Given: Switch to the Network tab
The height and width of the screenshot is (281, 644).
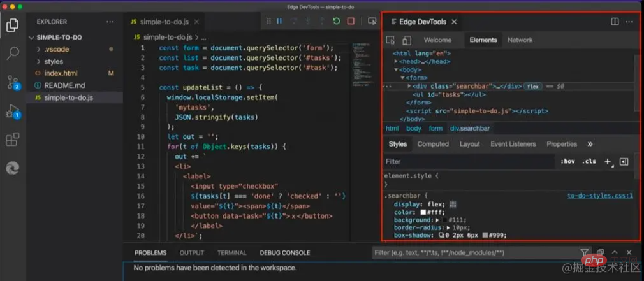Looking at the screenshot, I should click(x=520, y=40).
